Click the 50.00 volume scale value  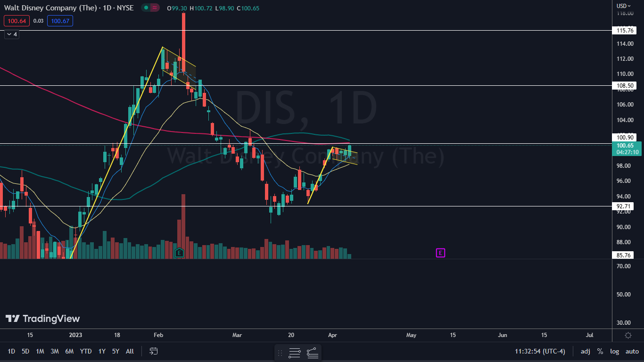pos(624,295)
